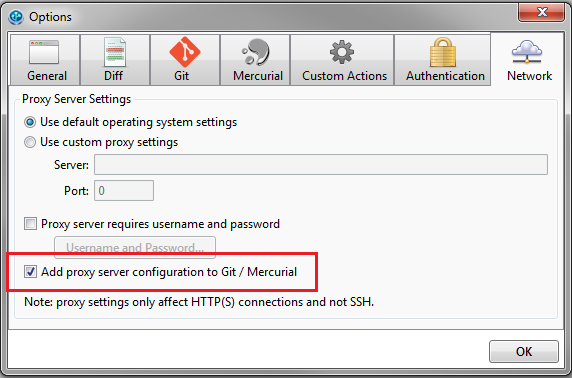Click the Custom Actions gear icon
The width and height of the screenshot is (572, 378).
(x=342, y=52)
